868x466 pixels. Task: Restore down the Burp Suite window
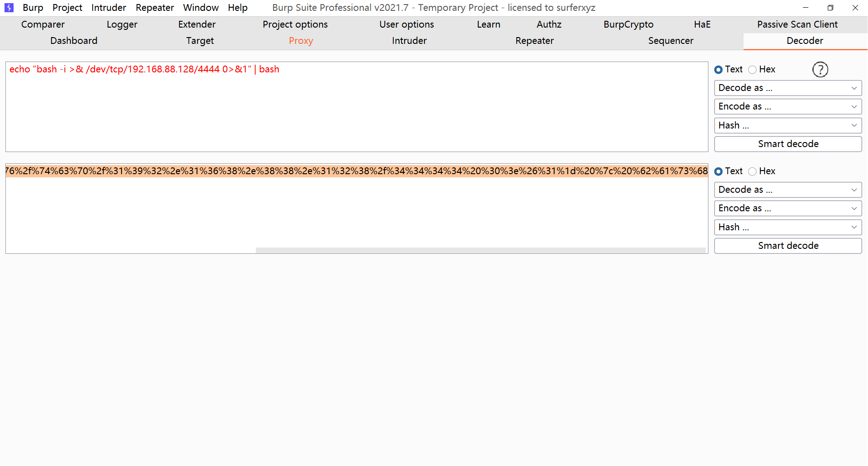click(830, 8)
